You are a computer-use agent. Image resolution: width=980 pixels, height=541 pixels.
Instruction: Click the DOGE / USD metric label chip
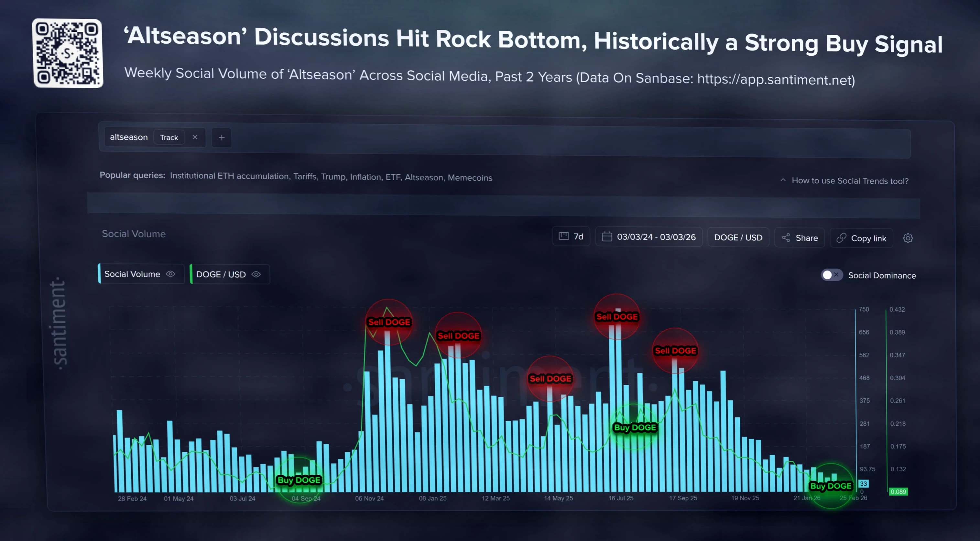tap(230, 274)
